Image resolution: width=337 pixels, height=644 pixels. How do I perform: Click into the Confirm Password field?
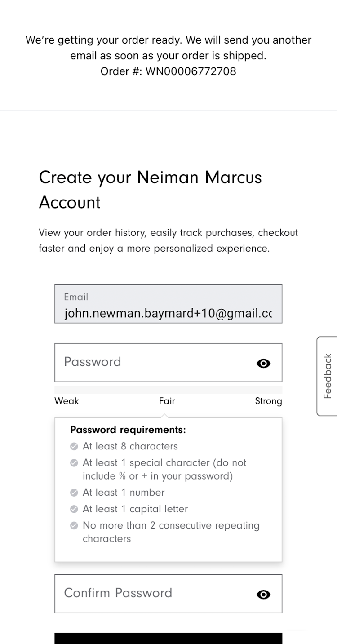(153, 593)
